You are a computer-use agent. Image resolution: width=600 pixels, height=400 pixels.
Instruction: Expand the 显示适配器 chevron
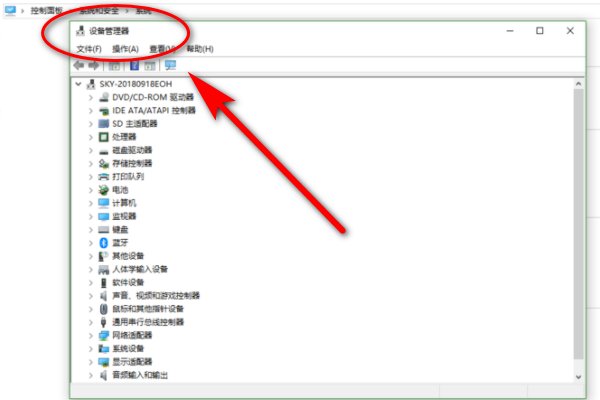[x=91, y=362]
